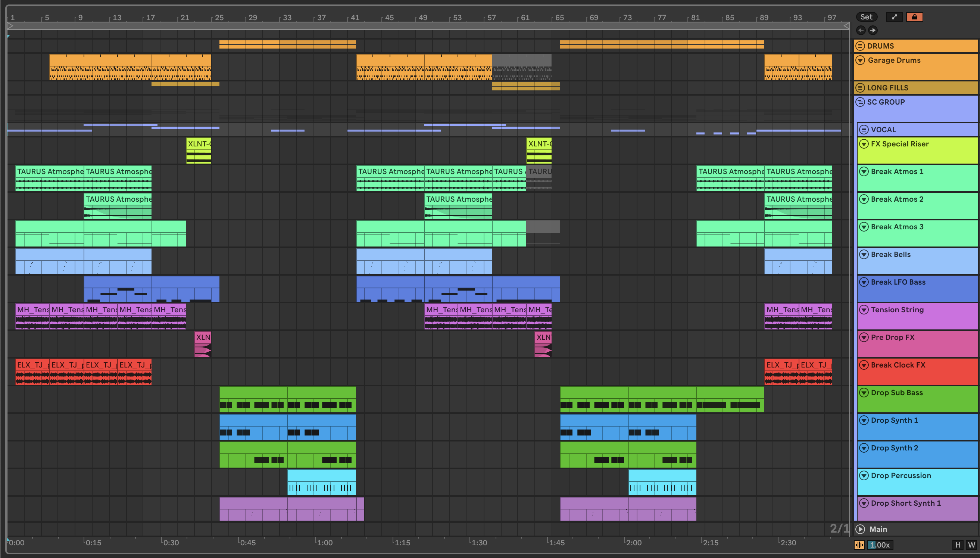
Task: Select the VOCAL track title
Action: [883, 130]
